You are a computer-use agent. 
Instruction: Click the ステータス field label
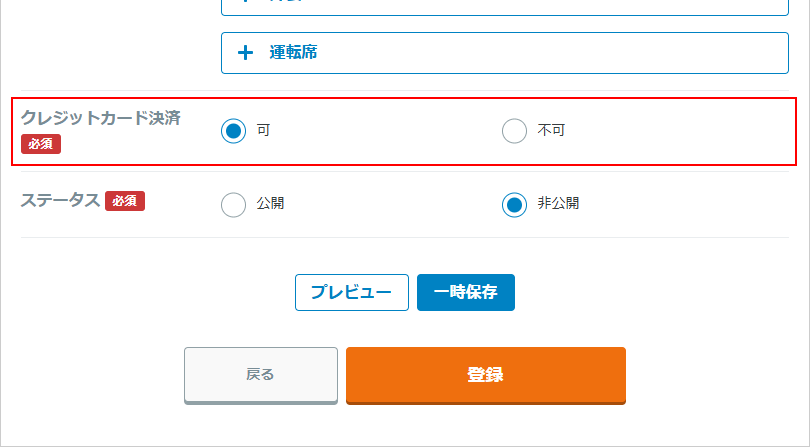pyautogui.click(x=60, y=200)
